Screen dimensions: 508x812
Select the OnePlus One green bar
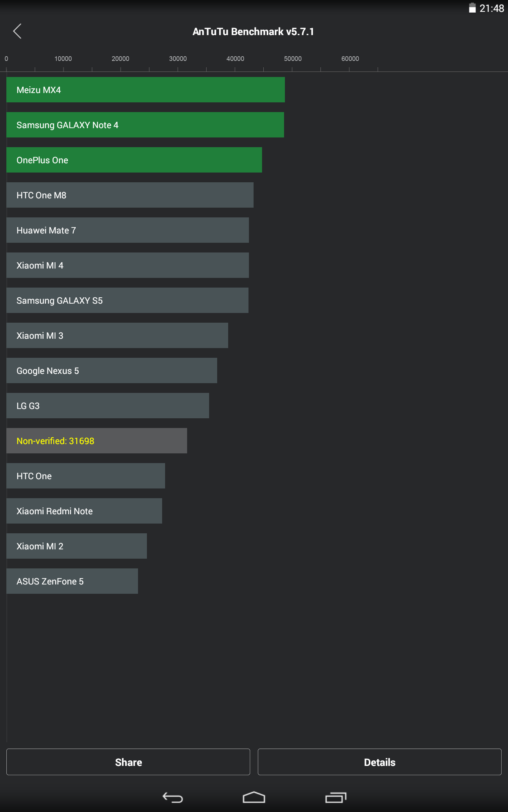tap(134, 160)
